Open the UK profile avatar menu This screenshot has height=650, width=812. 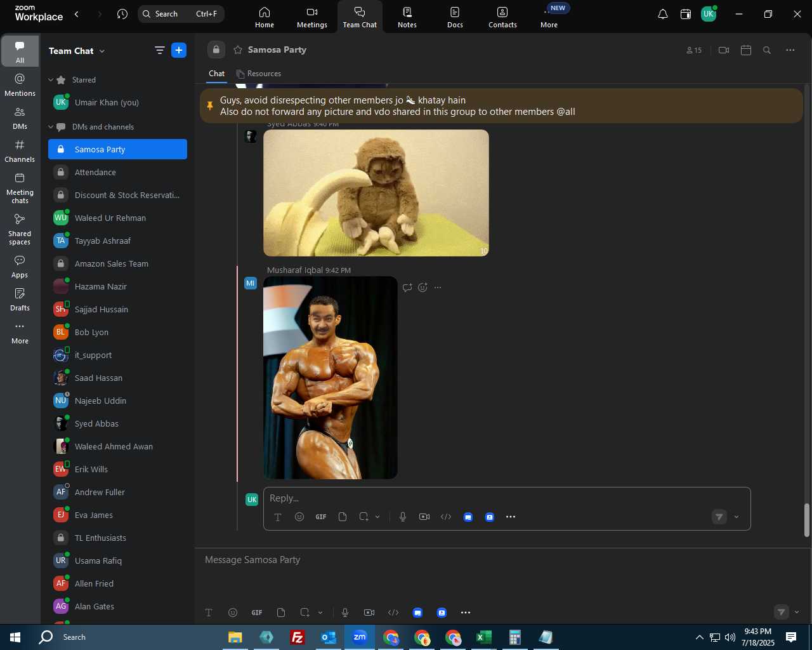click(x=709, y=14)
